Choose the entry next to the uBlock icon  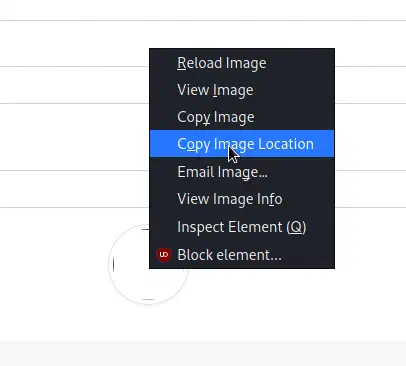(x=242, y=255)
